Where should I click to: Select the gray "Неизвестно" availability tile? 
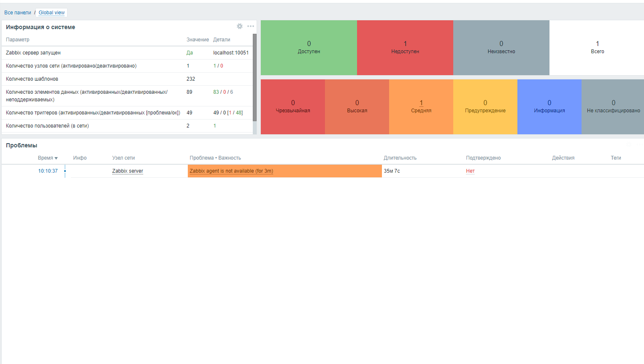[501, 48]
